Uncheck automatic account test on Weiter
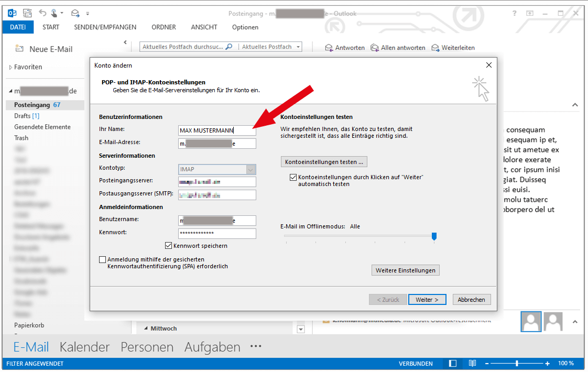Viewport: 588px width, 372px height. (x=293, y=178)
